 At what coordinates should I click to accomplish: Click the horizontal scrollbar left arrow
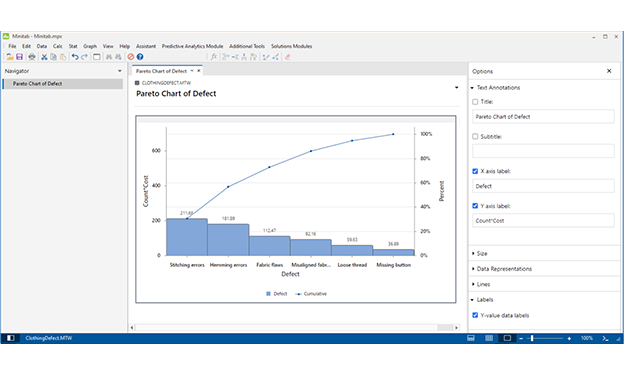(132, 328)
